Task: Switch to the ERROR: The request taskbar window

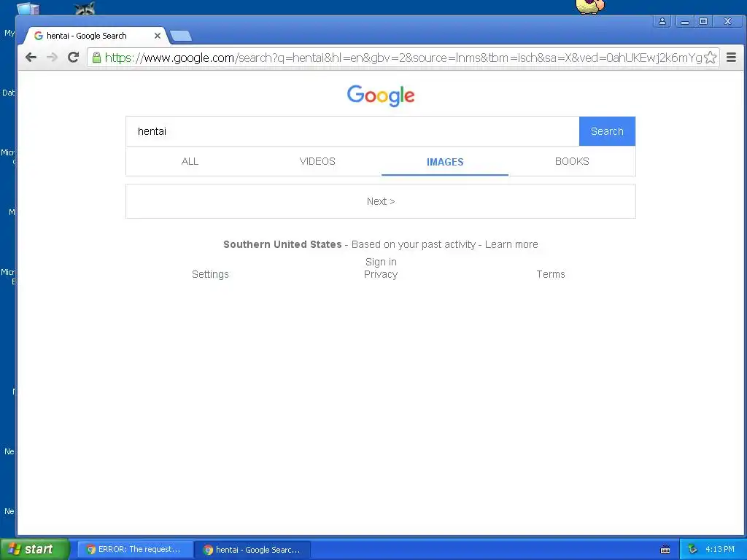Action: tap(135, 550)
